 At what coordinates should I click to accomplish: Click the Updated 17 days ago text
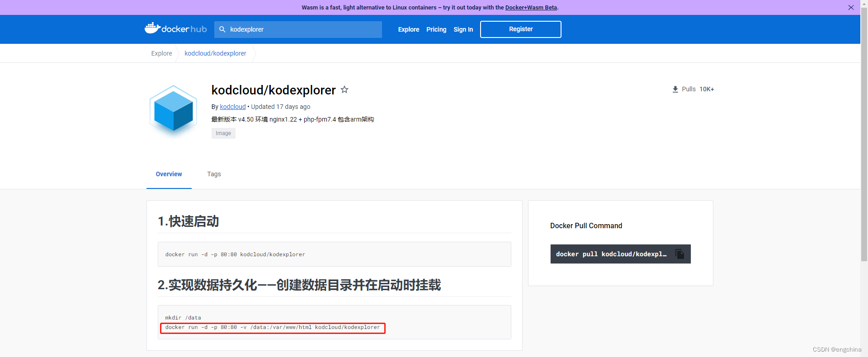click(281, 107)
